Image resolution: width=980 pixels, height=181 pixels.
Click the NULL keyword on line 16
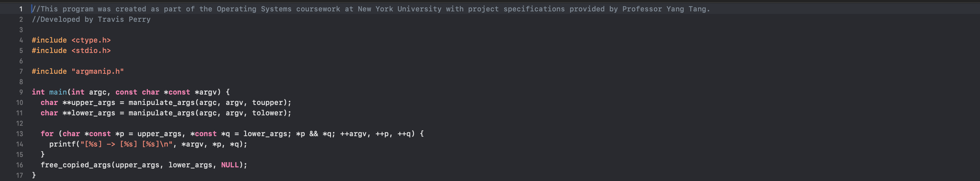tap(230, 165)
